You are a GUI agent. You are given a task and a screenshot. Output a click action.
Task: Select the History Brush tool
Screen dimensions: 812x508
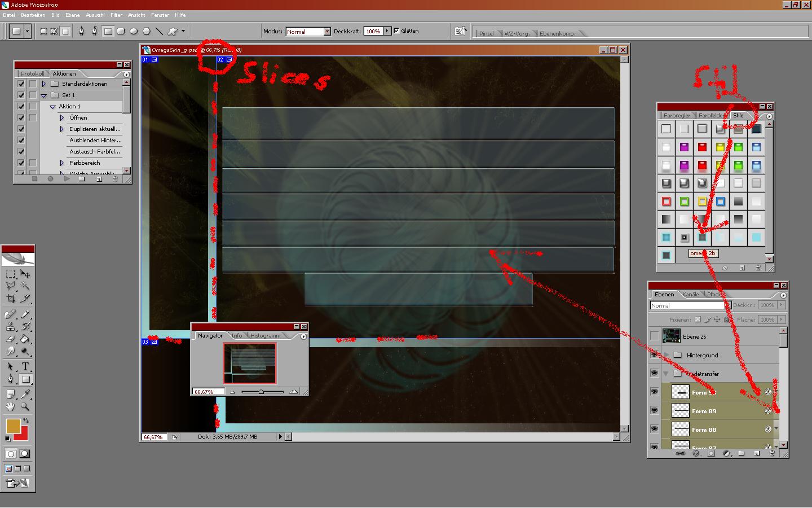[25, 327]
